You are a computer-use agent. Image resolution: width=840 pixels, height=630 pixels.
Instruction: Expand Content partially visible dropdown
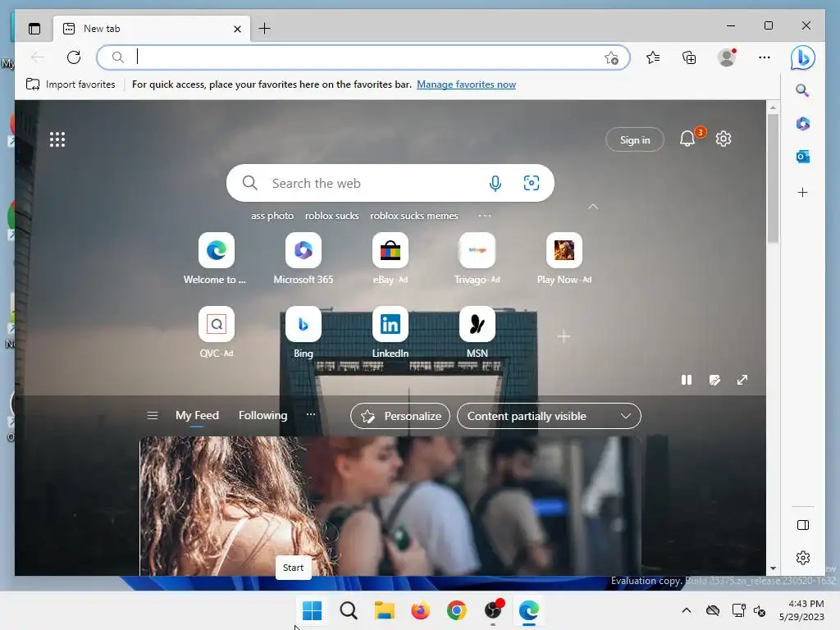(x=549, y=416)
